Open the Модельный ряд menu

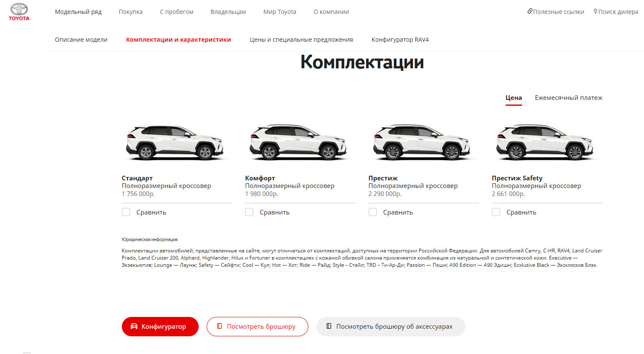(78, 12)
